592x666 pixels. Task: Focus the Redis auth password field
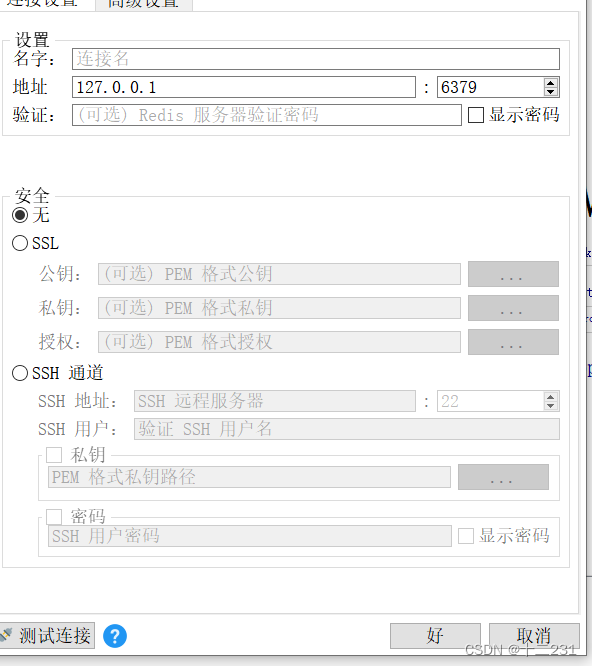point(267,115)
